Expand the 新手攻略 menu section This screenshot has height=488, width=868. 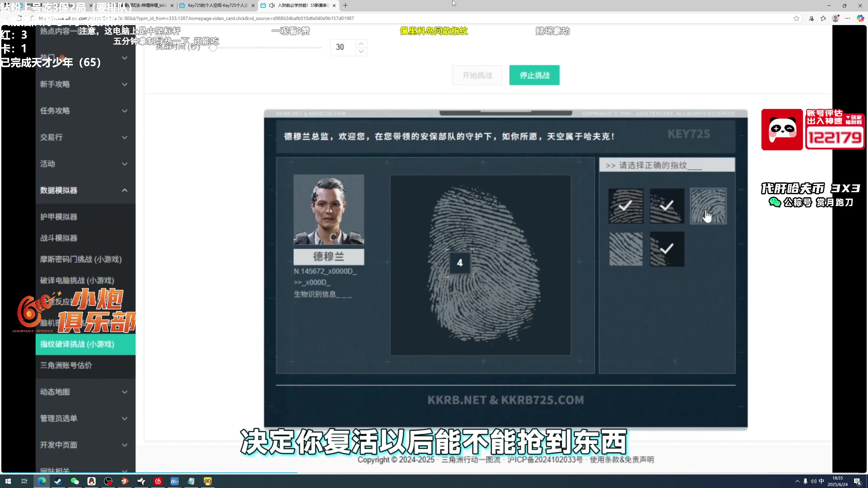point(84,84)
